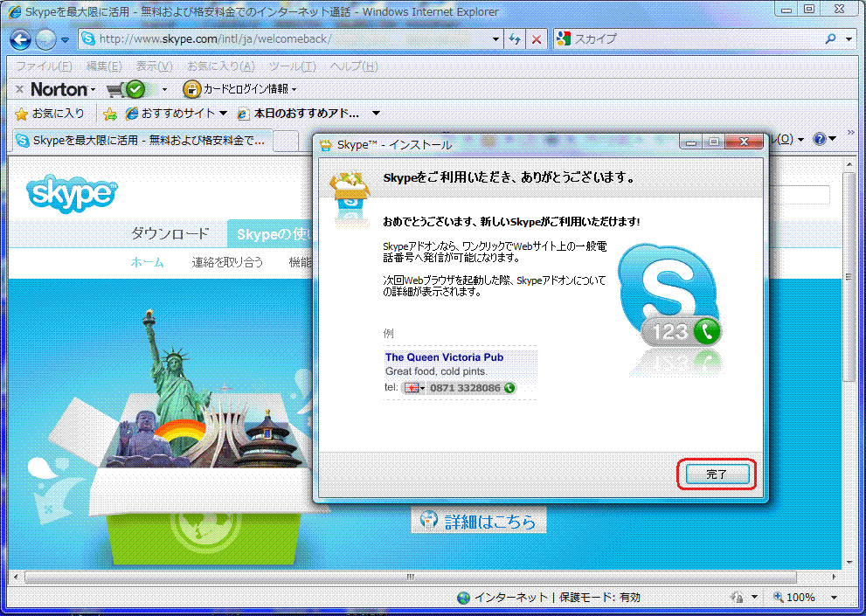Screen dimensions: 866x616
Task: Click the Skype favicon in address bar
Action: pyautogui.click(x=87, y=38)
